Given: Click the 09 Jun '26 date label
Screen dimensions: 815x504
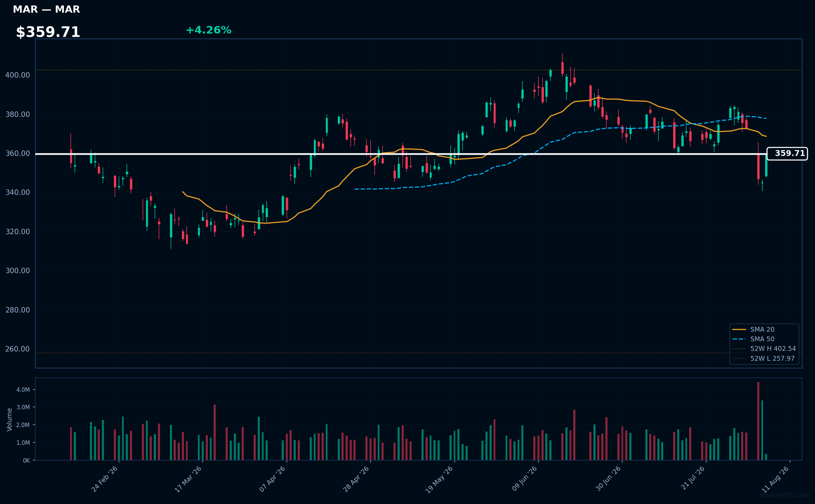Looking at the screenshot, I should (x=524, y=479).
